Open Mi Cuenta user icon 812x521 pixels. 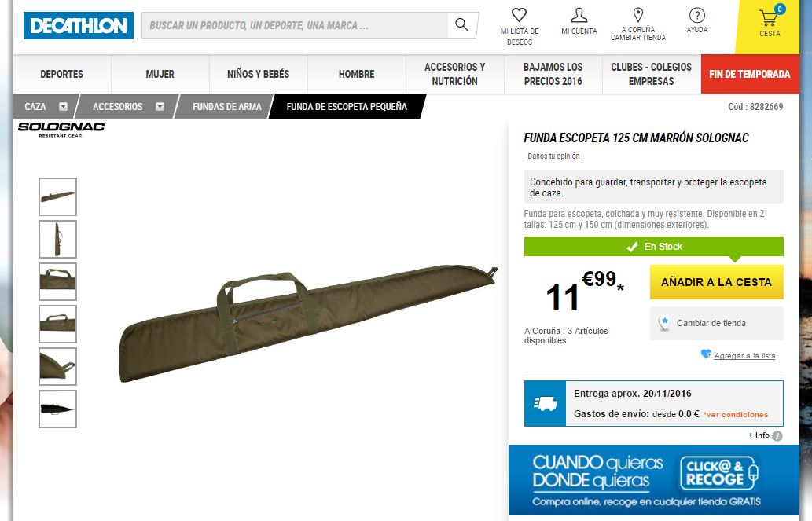tap(579, 15)
